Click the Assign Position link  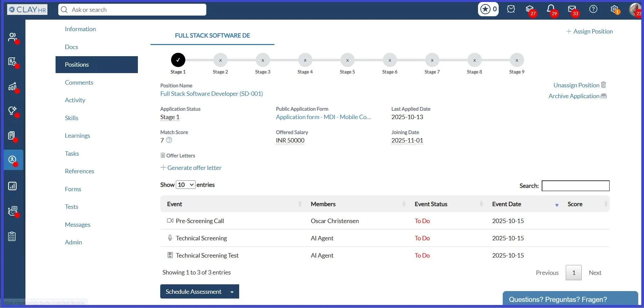[589, 31]
